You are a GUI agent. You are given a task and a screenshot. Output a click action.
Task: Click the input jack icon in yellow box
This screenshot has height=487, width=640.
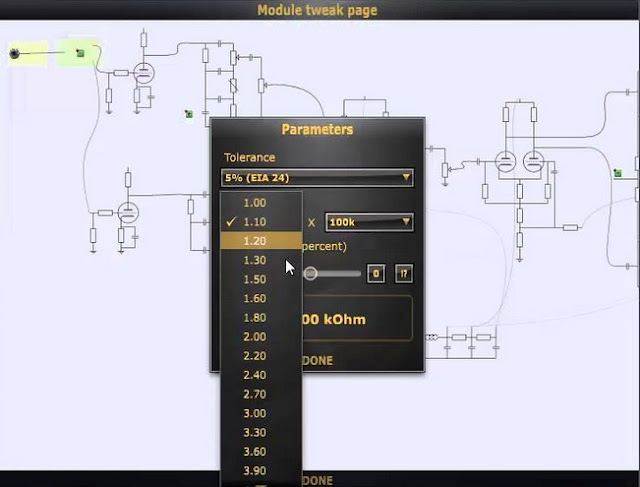coord(14,53)
